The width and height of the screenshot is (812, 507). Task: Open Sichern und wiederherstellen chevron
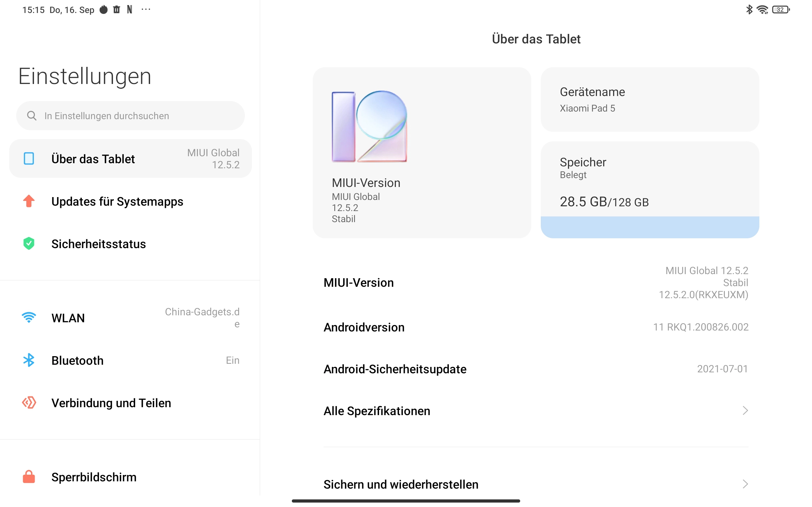pos(745,484)
